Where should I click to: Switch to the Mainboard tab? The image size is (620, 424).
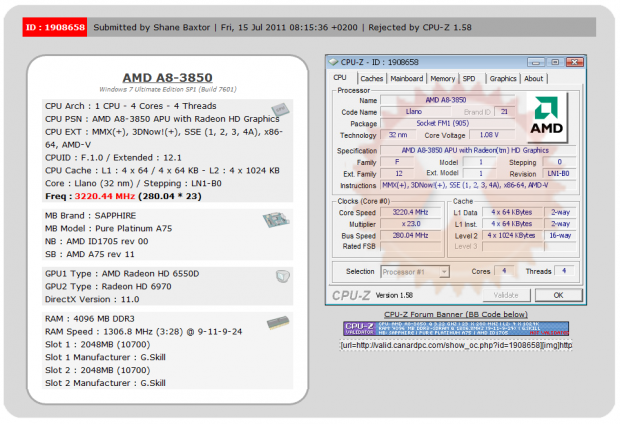(406, 79)
